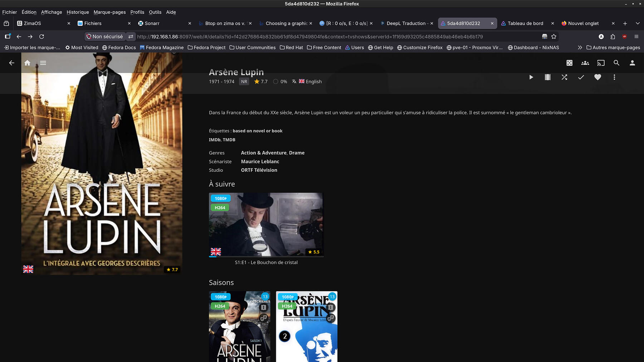Screen dimensions: 644x362
Task: Switch to the Sonarr tab
Action: coord(165,23)
